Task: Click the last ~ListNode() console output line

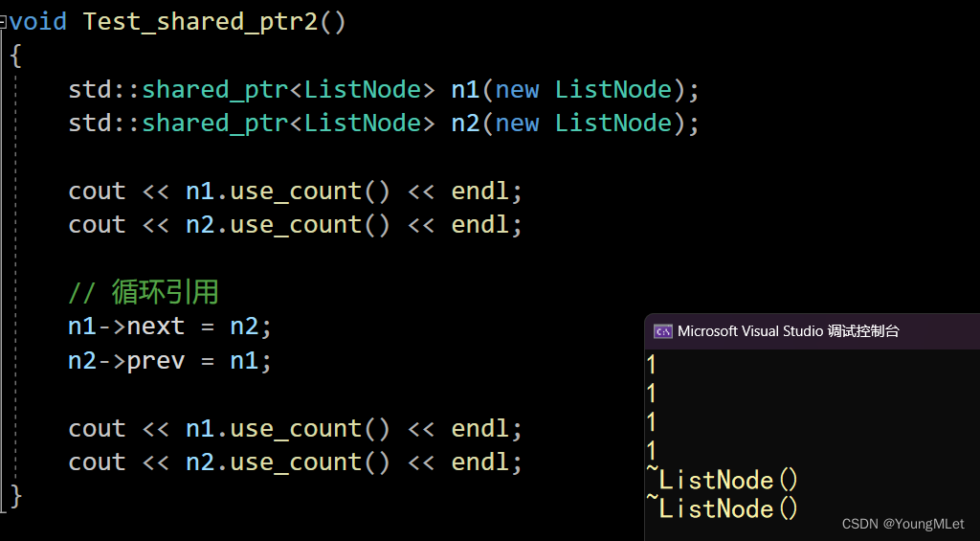Action: [723, 508]
